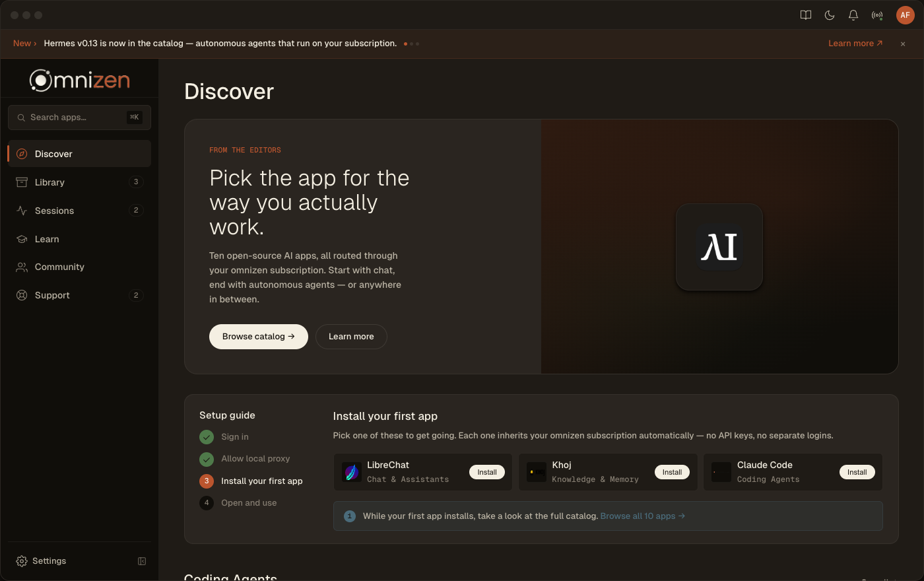Click the Community people icon
The width and height of the screenshot is (924, 581).
pos(22,267)
